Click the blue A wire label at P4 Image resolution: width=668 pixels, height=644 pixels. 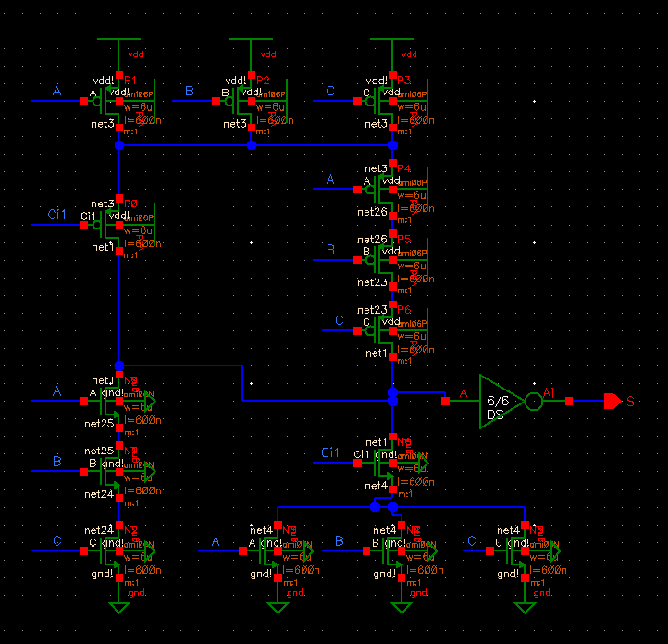330,180
